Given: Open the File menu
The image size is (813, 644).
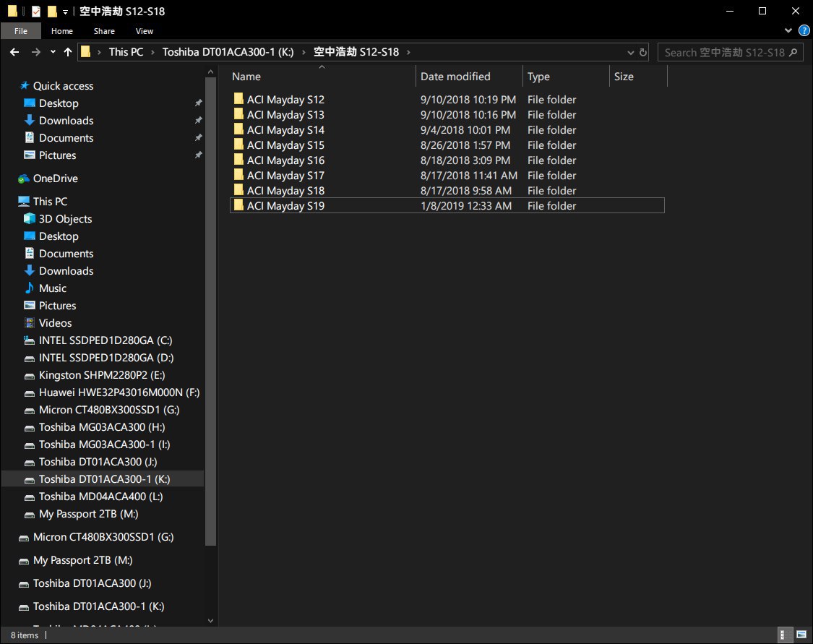Looking at the screenshot, I should (x=21, y=31).
